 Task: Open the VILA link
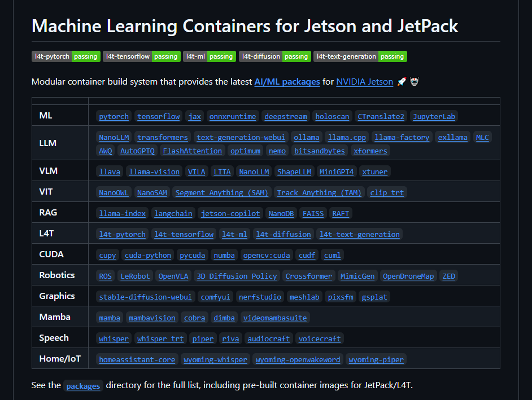pyautogui.click(x=197, y=172)
